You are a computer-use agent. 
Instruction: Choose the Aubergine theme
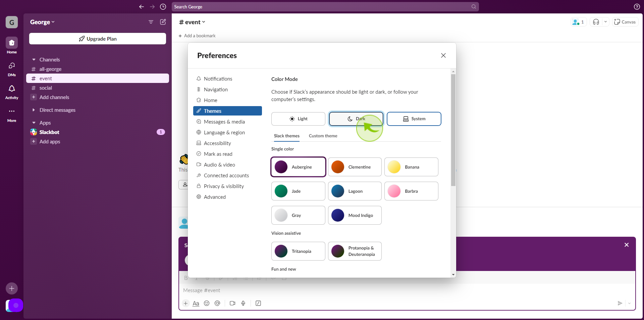point(298,167)
